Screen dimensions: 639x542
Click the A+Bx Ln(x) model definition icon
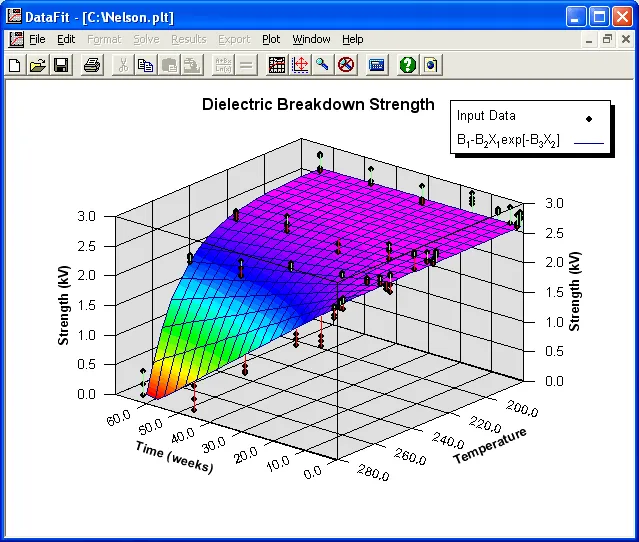coord(223,65)
